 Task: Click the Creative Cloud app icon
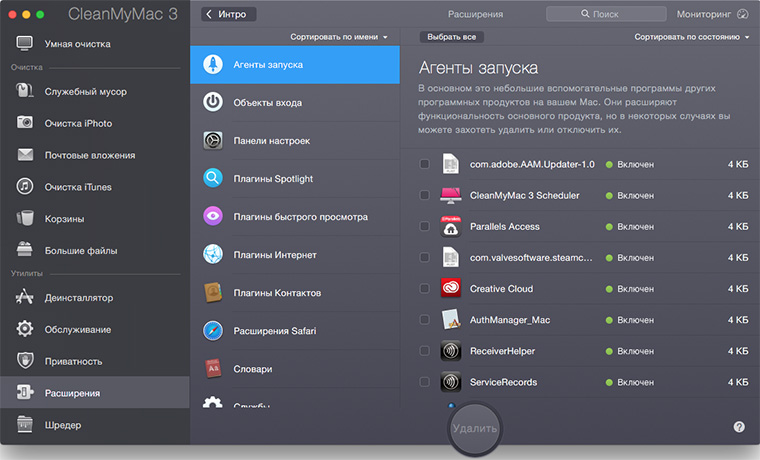[x=451, y=288]
